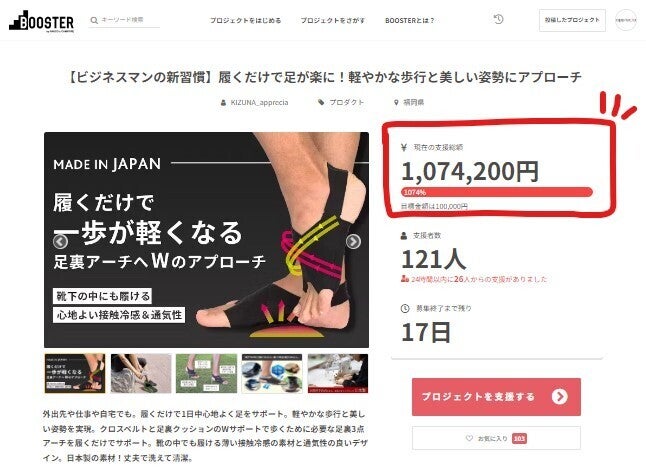
Task: Open プロジェクトをはじめる menu item
Action: tap(246, 20)
